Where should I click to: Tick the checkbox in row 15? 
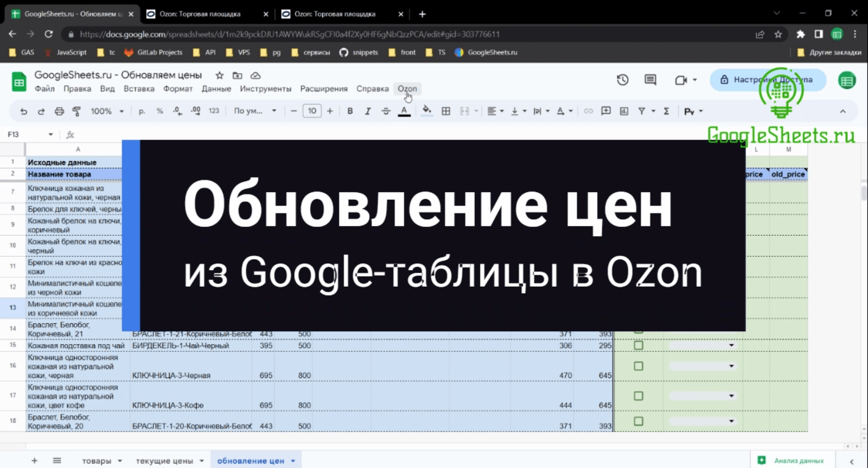pyautogui.click(x=639, y=345)
